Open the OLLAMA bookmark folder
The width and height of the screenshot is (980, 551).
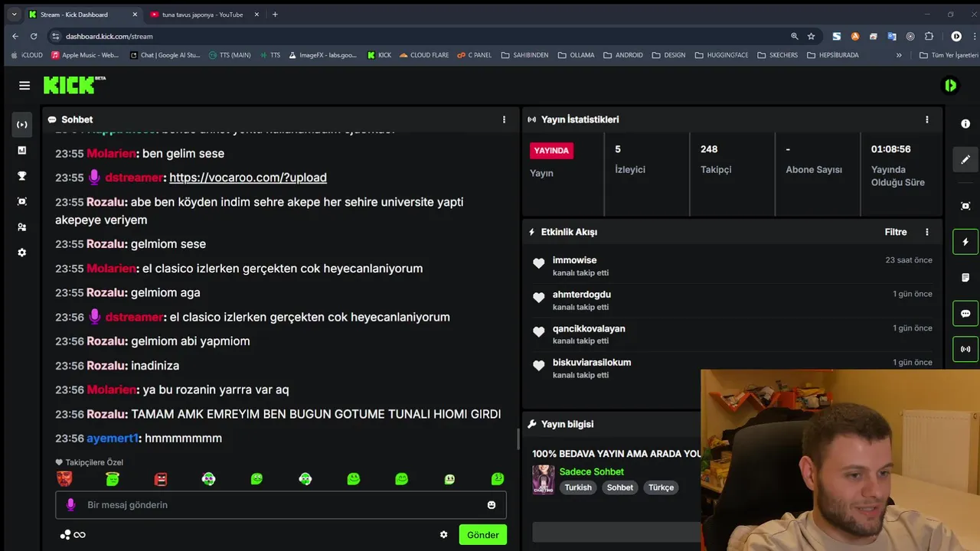click(576, 55)
